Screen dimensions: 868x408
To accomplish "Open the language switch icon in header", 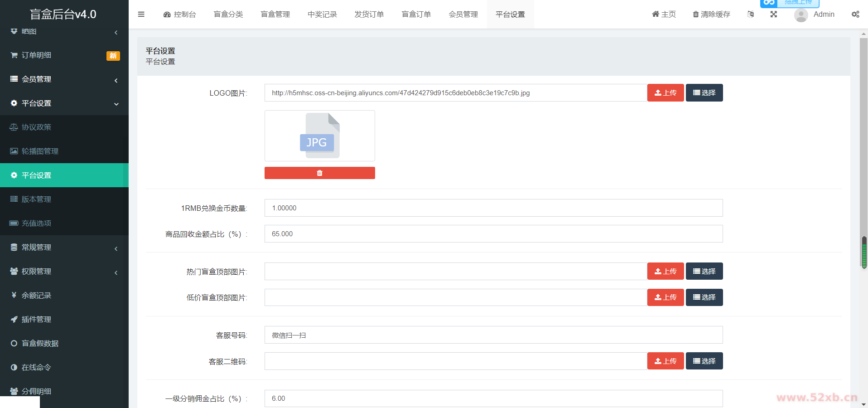I will click(x=751, y=15).
